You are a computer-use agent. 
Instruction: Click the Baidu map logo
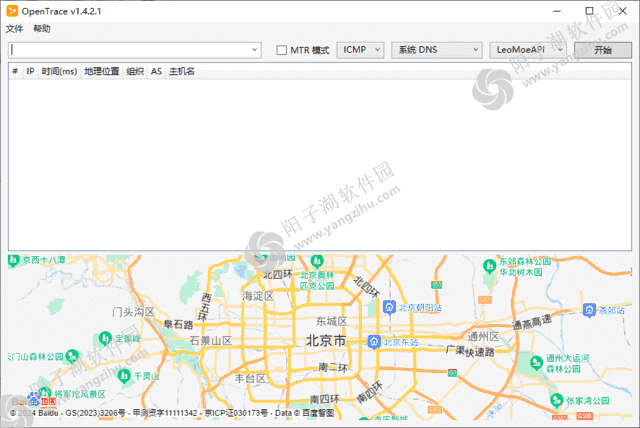tap(34, 400)
